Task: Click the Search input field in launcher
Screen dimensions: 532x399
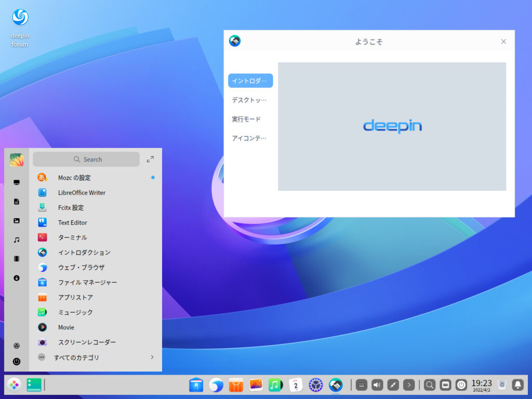Action: [x=87, y=159]
